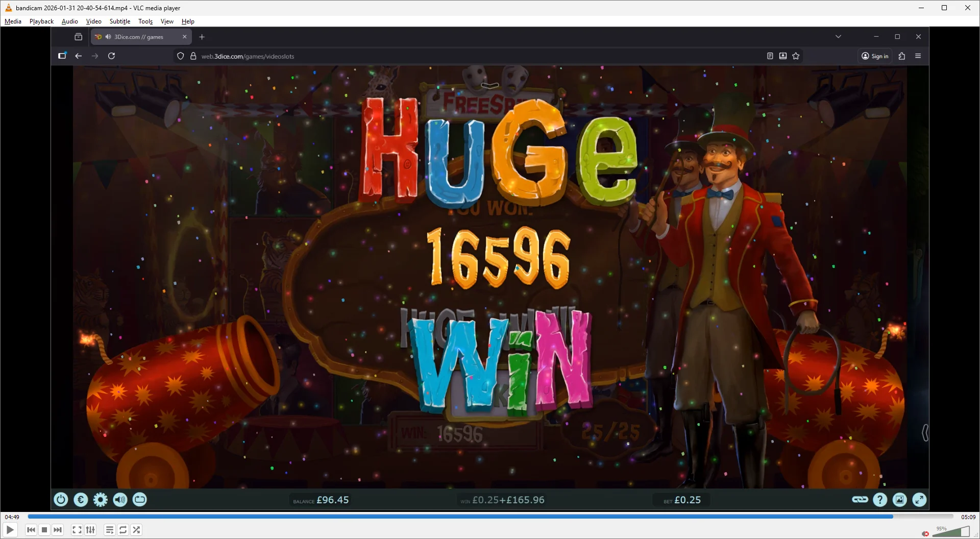This screenshot has width=980, height=539.
Task: Open the Help menu
Action: pyautogui.click(x=188, y=21)
